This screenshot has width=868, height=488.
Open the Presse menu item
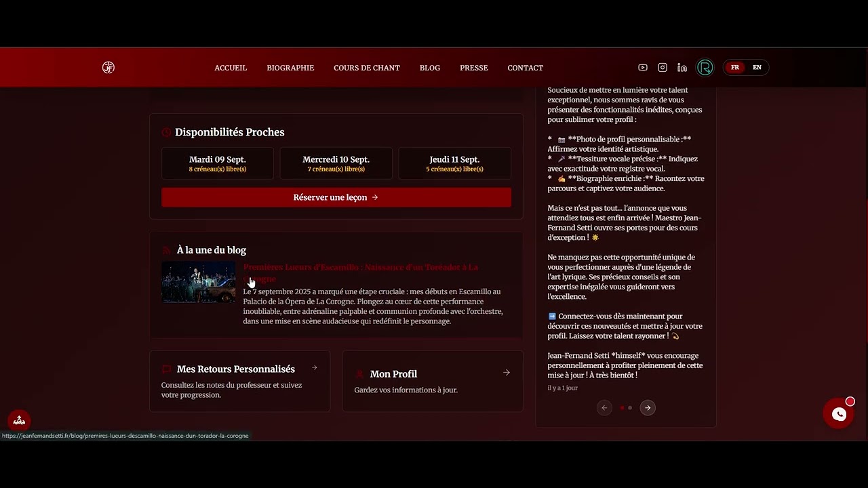(474, 68)
